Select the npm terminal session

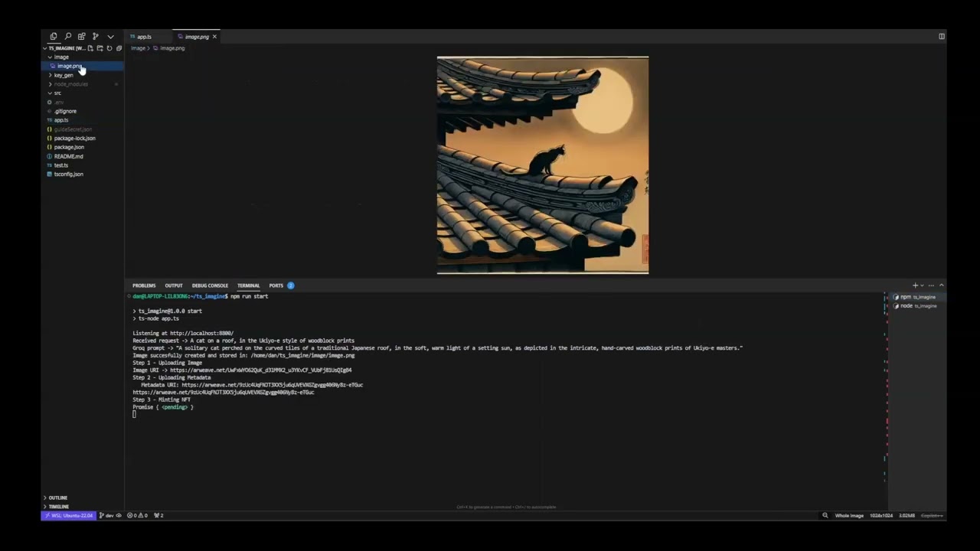point(917,297)
